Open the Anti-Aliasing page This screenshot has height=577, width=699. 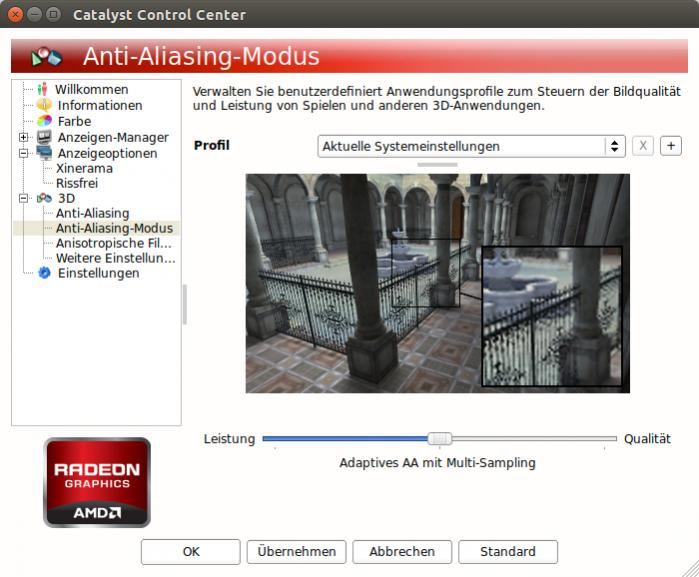pos(92,213)
